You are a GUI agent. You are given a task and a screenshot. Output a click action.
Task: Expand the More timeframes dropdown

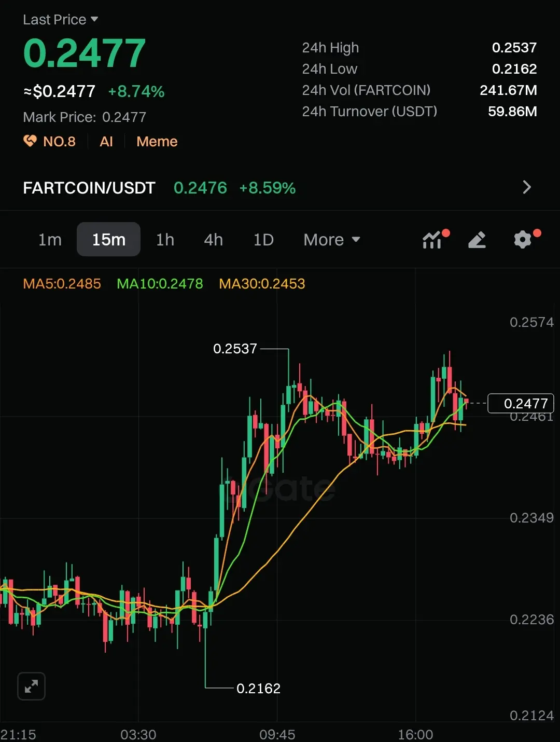click(332, 240)
